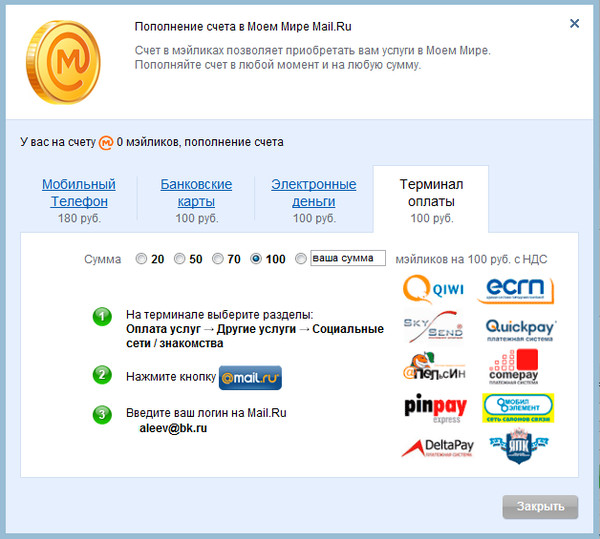
Task: Choose the Мобил Элемент logo
Action: tap(518, 408)
